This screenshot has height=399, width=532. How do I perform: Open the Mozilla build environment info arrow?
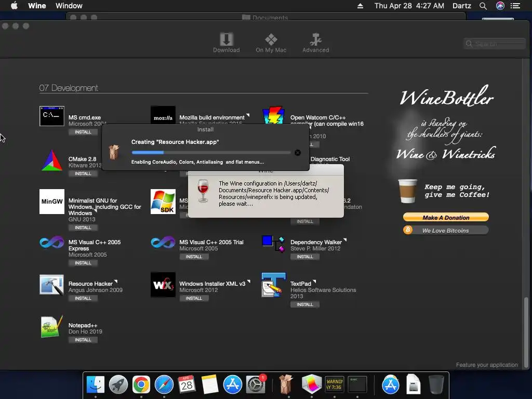248,115
